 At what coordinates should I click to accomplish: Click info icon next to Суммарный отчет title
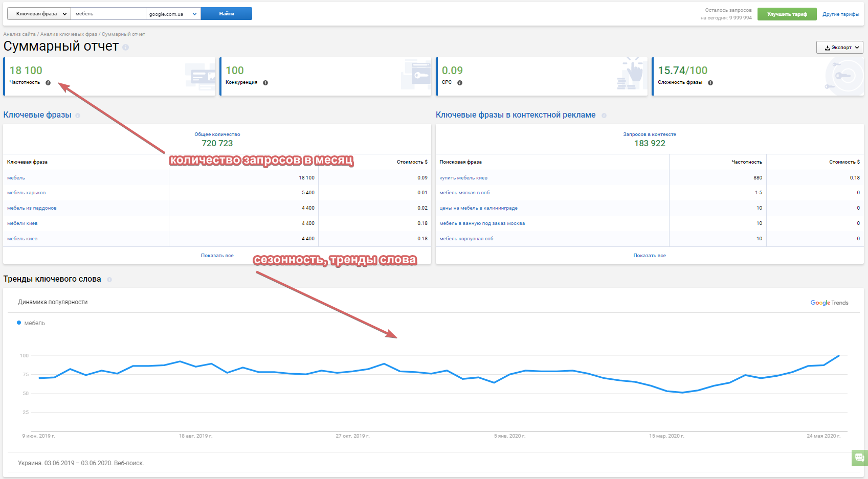[x=126, y=47]
